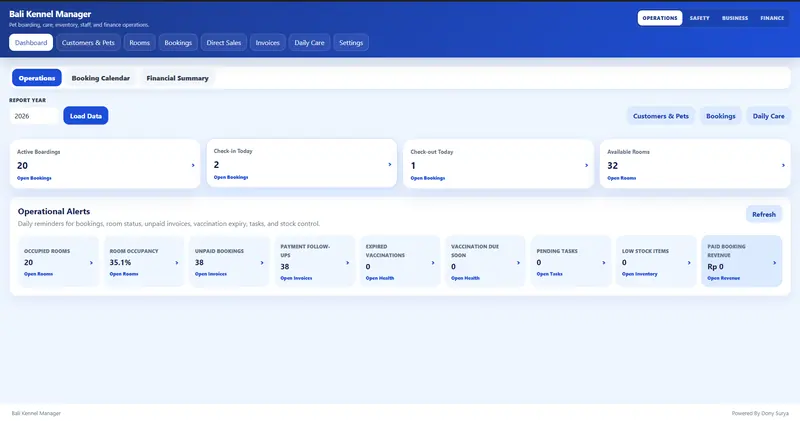Click the Bookings shortcut button on right

click(x=720, y=116)
